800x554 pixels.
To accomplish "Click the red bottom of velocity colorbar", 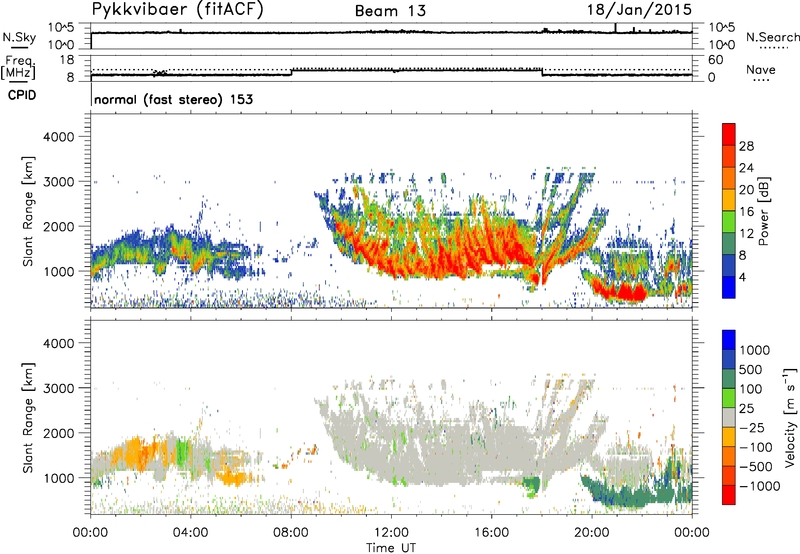I will point(729,495).
